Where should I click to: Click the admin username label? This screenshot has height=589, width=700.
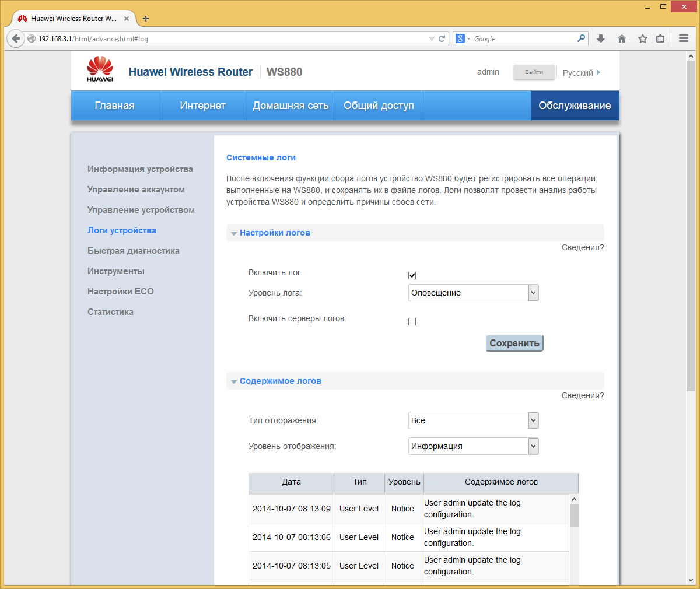(488, 72)
